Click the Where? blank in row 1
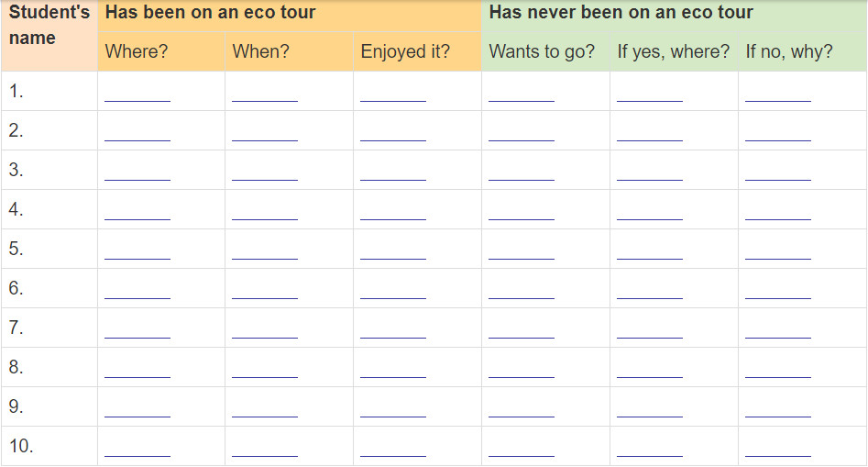 coord(137,95)
